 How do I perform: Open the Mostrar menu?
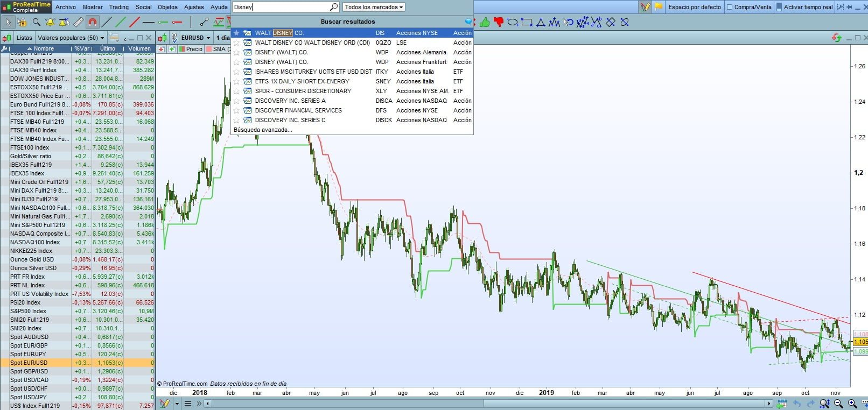coord(93,7)
